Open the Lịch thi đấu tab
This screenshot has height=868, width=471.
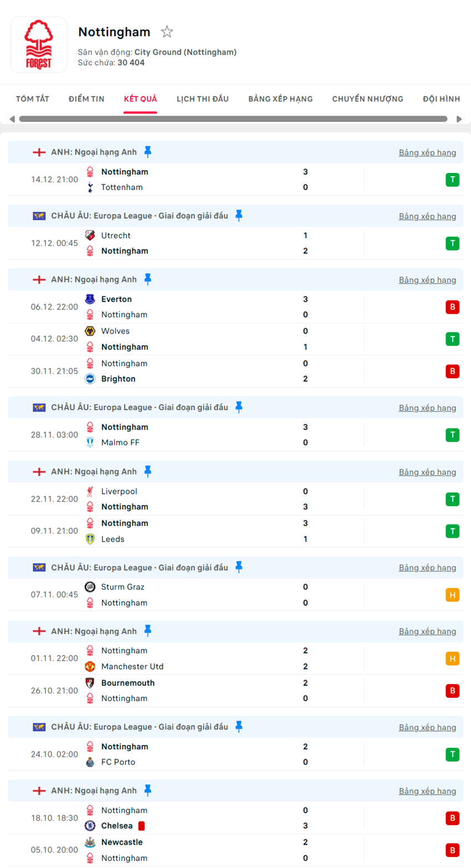click(203, 99)
